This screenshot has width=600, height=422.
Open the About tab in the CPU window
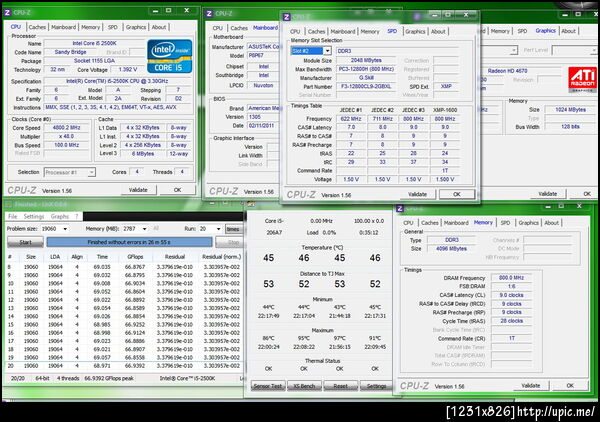click(159, 27)
